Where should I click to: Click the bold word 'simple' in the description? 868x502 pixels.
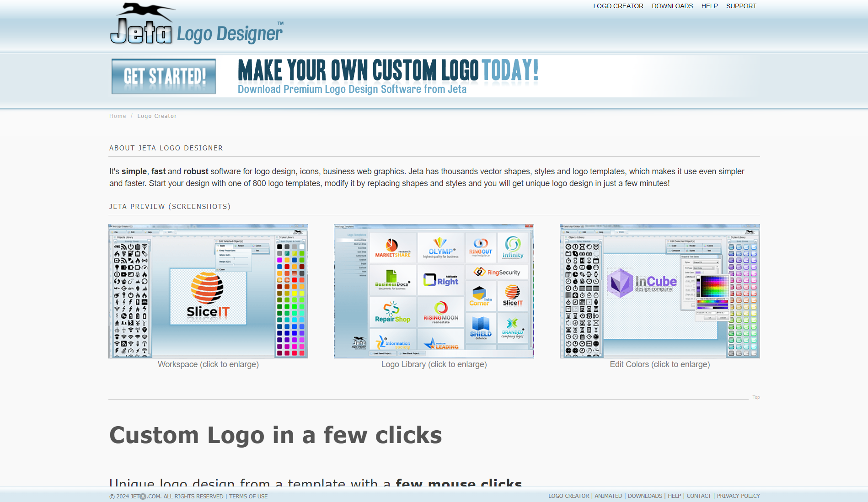click(x=134, y=171)
